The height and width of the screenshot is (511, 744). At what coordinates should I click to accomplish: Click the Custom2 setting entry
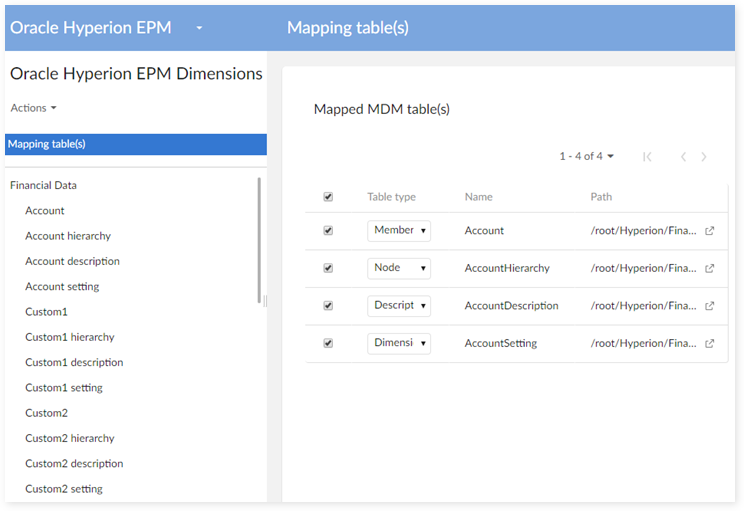point(64,489)
